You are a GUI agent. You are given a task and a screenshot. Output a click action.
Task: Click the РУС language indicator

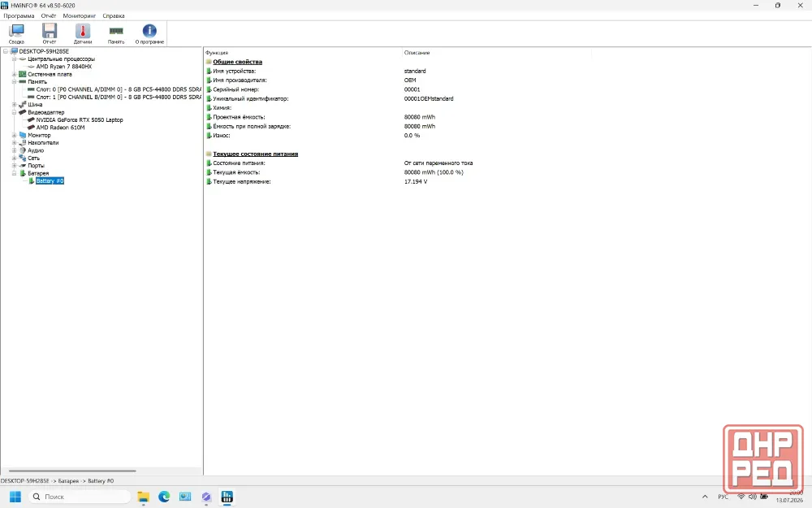723,497
